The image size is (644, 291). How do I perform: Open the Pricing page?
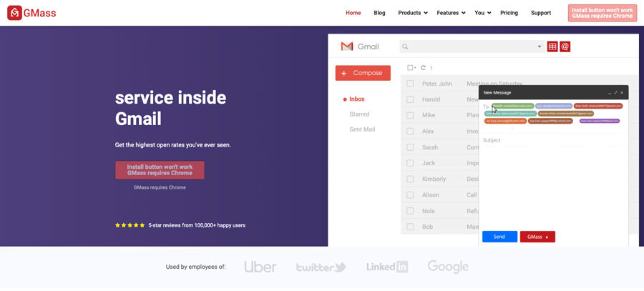(x=509, y=13)
